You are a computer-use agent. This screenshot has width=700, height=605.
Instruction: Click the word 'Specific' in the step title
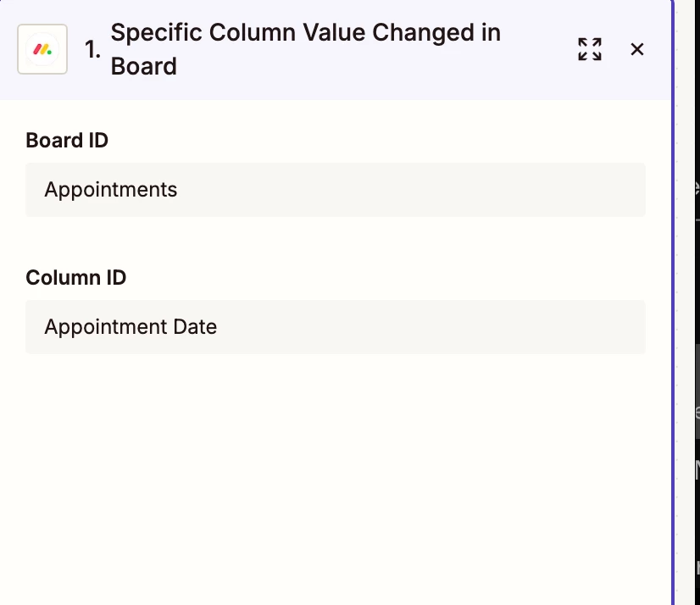point(157,33)
